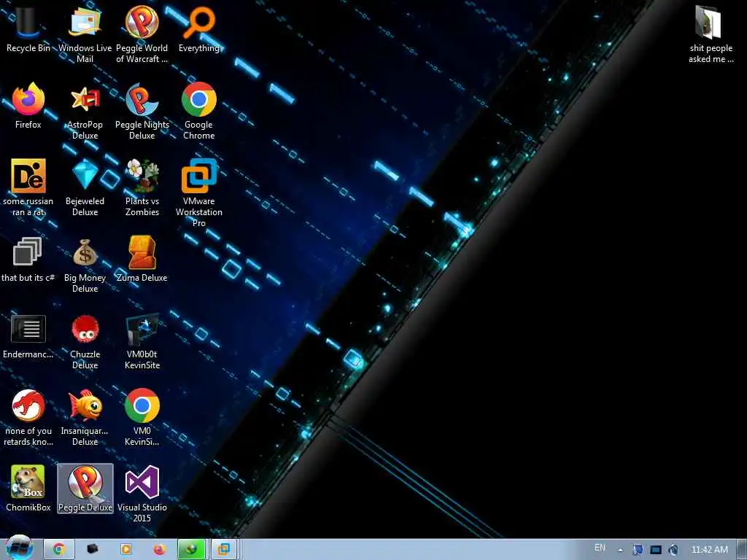
Task: Open the Action Center flag icon
Action: click(x=638, y=550)
